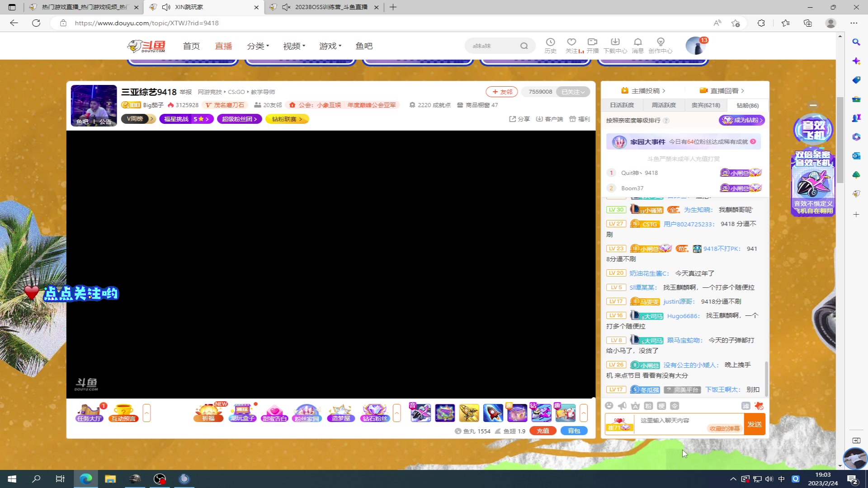This screenshot has width=868, height=488.
Task: Switch to the 贵宾(6218) tab
Action: pyautogui.click(x=706, y=105)
